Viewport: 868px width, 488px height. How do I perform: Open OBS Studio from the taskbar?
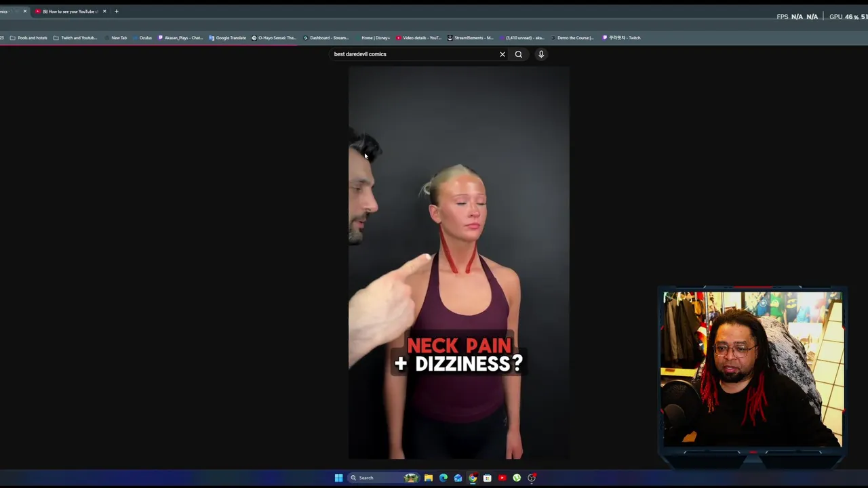[x=532, y=478]
